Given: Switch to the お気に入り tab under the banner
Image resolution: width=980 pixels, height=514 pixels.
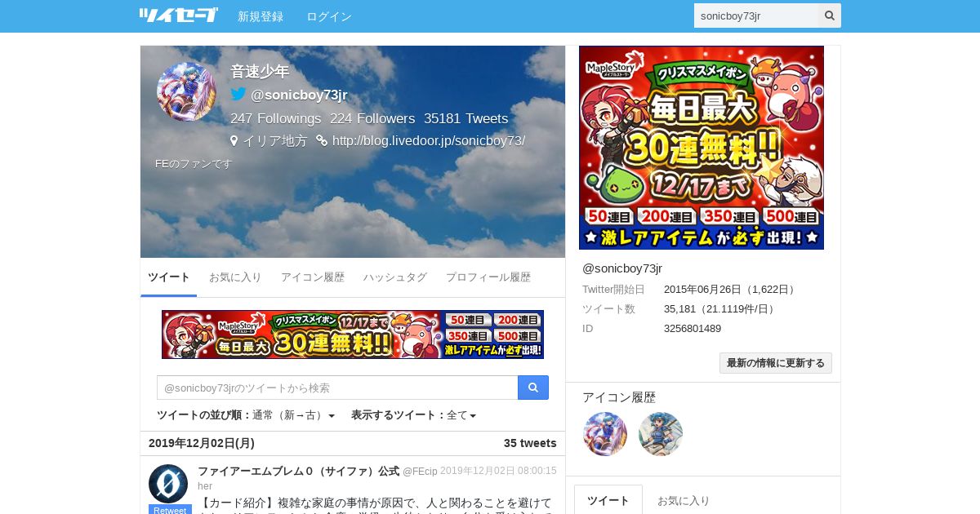Looking at the screenshot, I should click(x=235, y=277).
